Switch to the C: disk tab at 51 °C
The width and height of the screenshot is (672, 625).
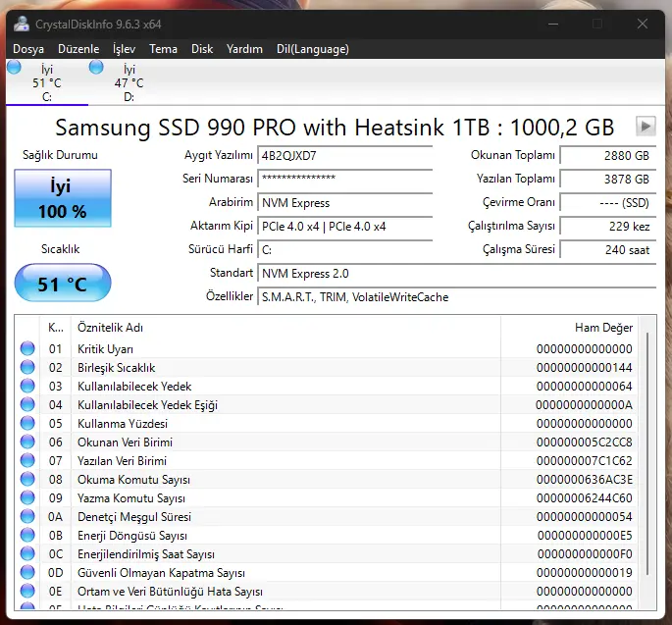47,82
